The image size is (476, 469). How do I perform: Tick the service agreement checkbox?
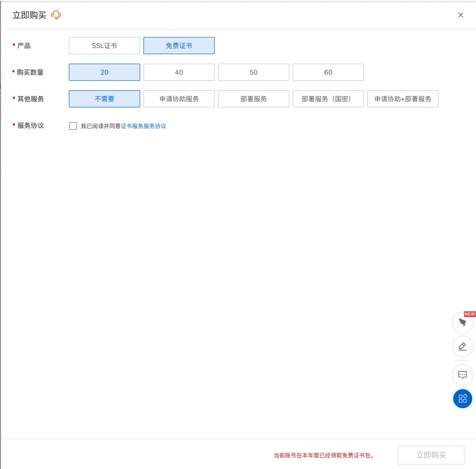73,126
